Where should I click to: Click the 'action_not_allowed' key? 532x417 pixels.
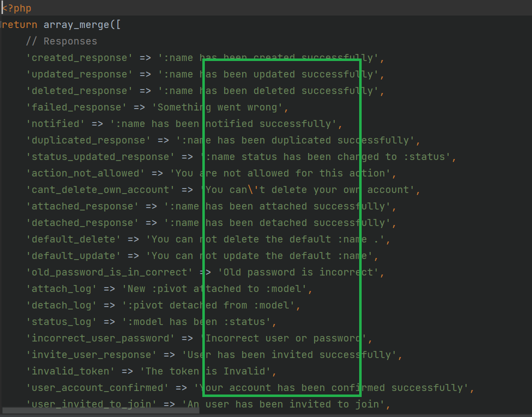(x=85, y=173)
